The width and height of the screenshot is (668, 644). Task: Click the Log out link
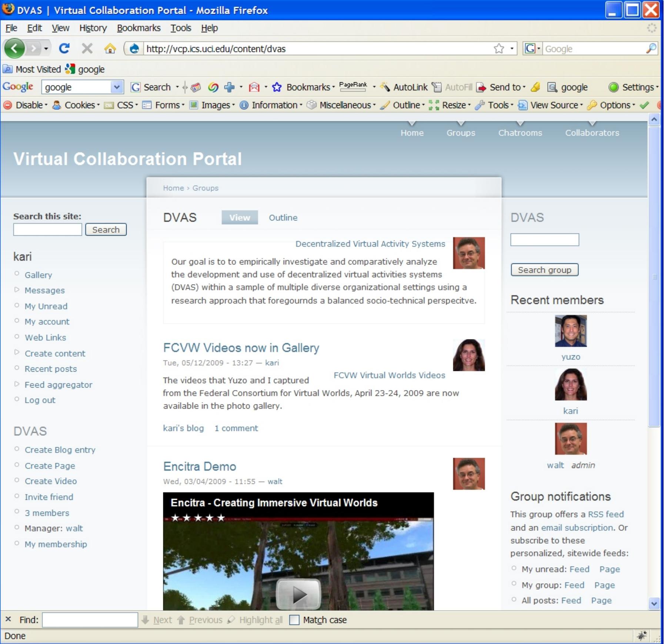pos(40,400)
